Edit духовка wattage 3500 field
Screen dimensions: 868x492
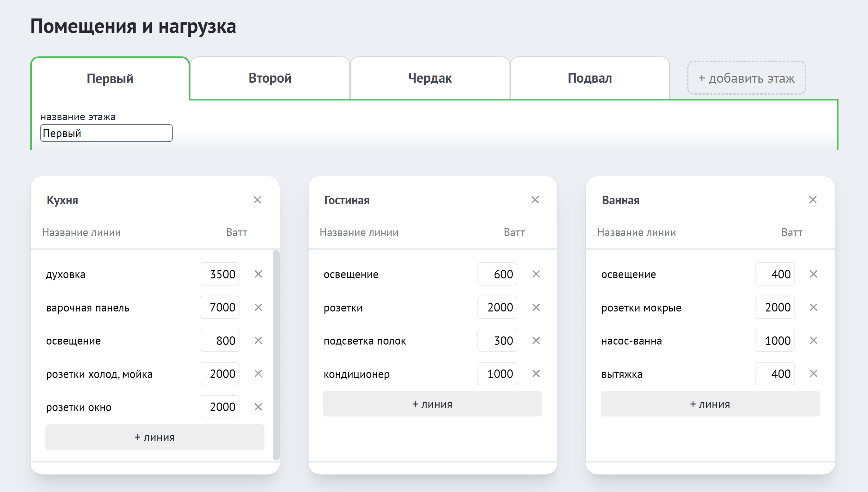click(220, 274)
